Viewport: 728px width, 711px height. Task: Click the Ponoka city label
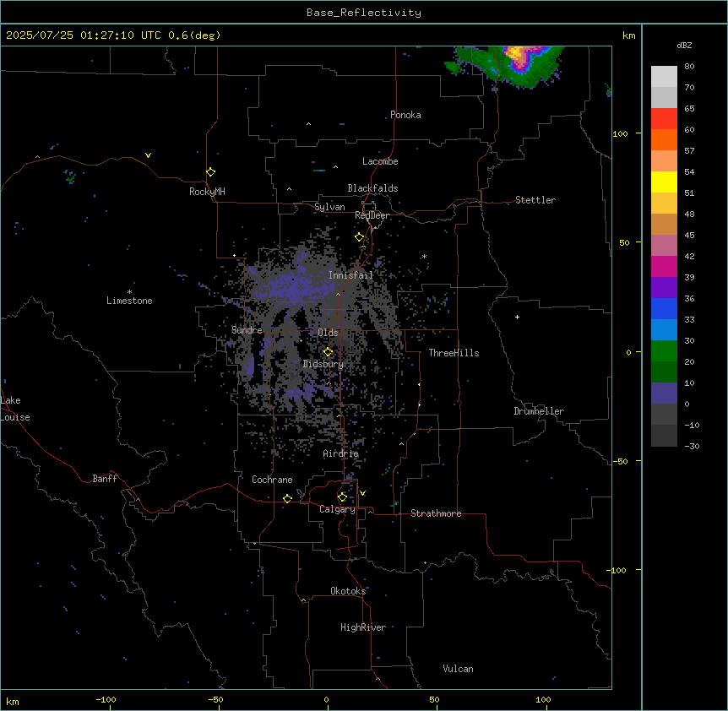pos(405,115)
